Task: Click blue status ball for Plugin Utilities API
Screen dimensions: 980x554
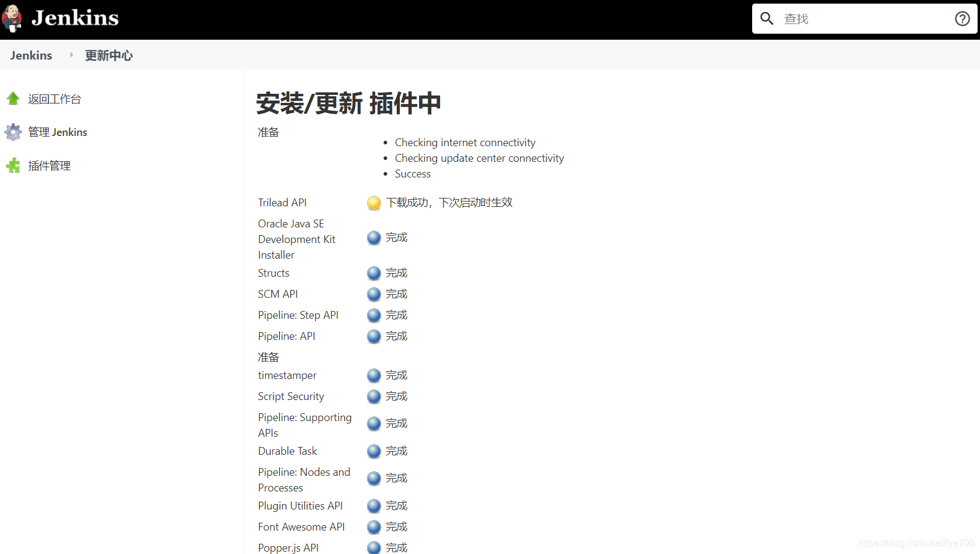Action: click(x=374, y=506)
